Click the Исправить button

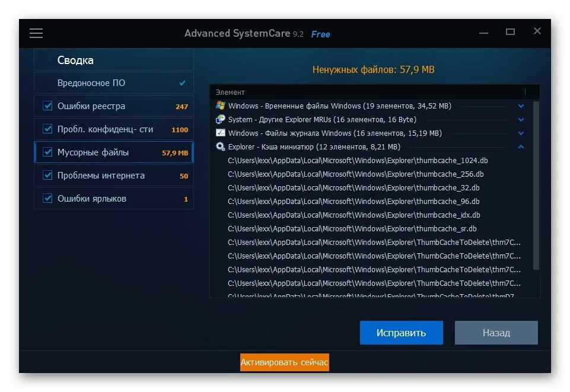pos(402,333)
